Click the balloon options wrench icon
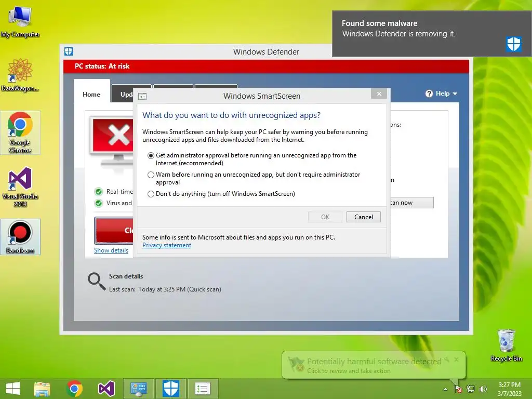Viewport: 532px width, 399px height. [x=447, y=360]
